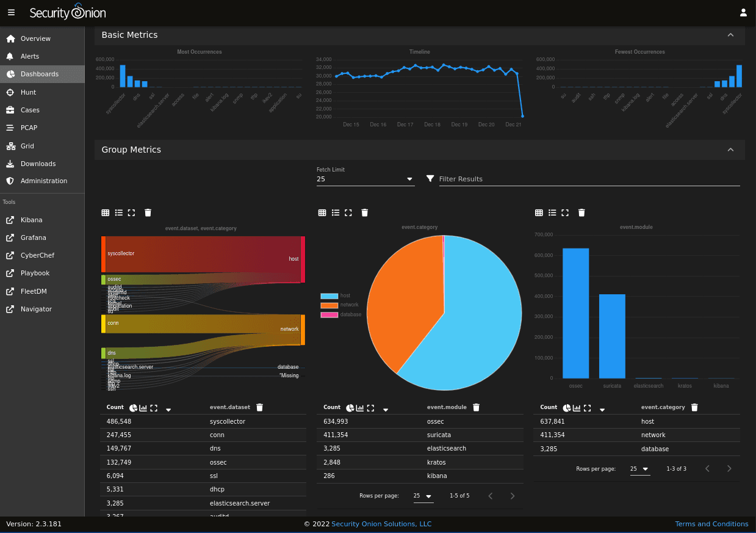Viewport: 756px width, 533px height.
Task: Go to next page of event.module table
Action: 513,496
